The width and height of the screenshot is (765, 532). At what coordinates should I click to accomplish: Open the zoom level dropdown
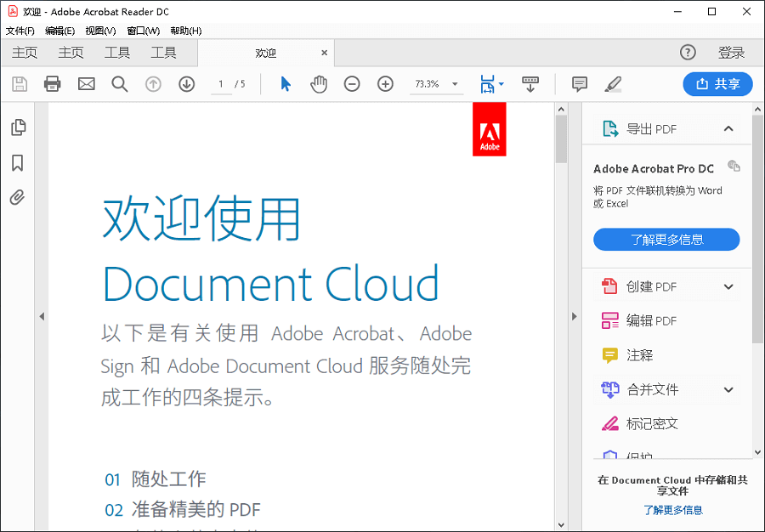tap(454, 84)
